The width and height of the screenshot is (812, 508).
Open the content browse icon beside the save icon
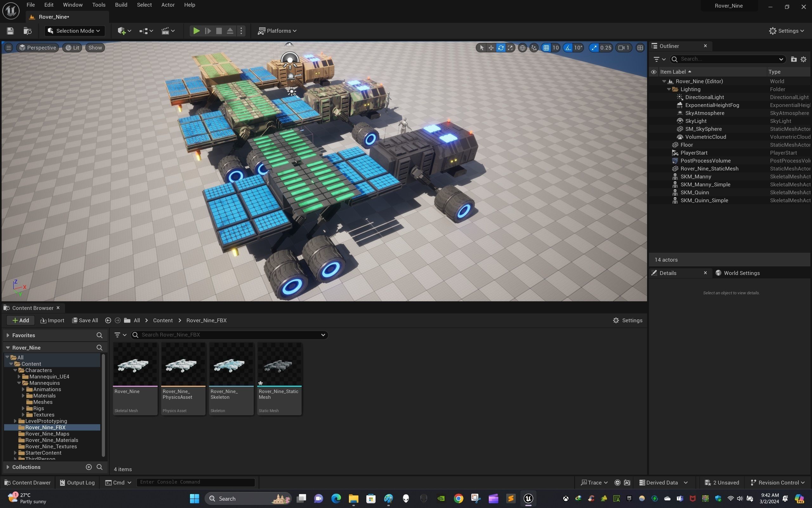pyautogui.click(x=28, y=31)
